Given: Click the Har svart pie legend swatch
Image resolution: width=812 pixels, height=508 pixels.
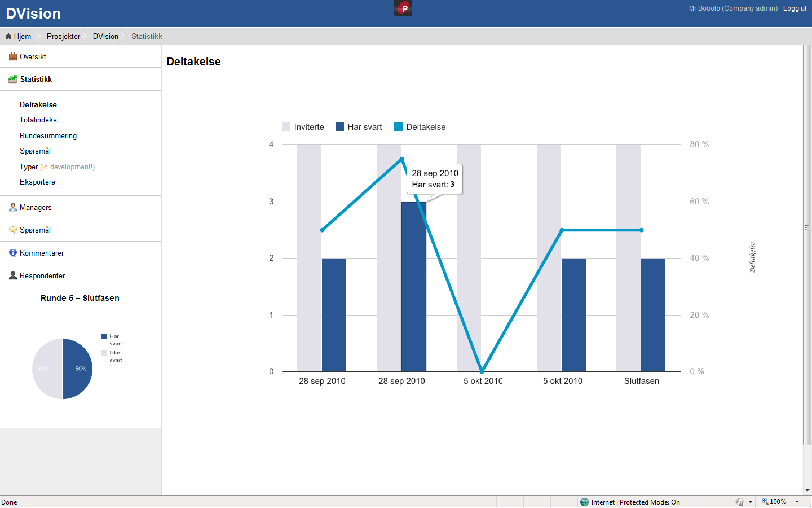Looking at the screenshot, I should [x=104, y=336].
